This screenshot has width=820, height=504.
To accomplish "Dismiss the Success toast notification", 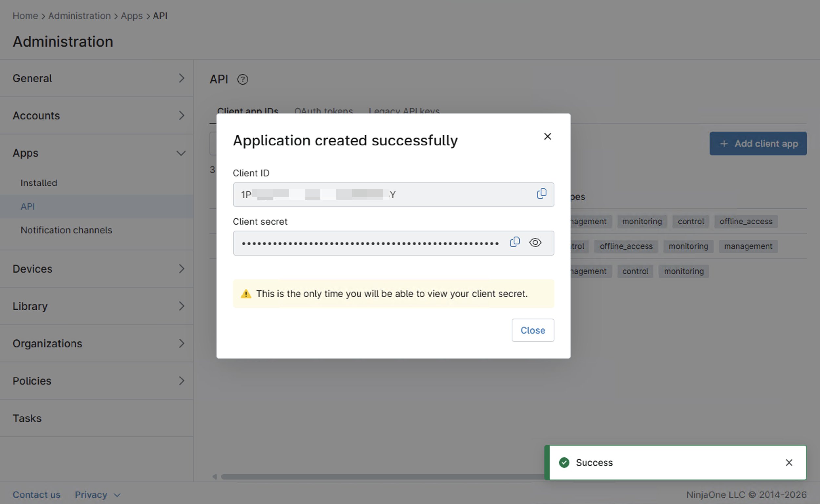I will (x=789, y=463).
